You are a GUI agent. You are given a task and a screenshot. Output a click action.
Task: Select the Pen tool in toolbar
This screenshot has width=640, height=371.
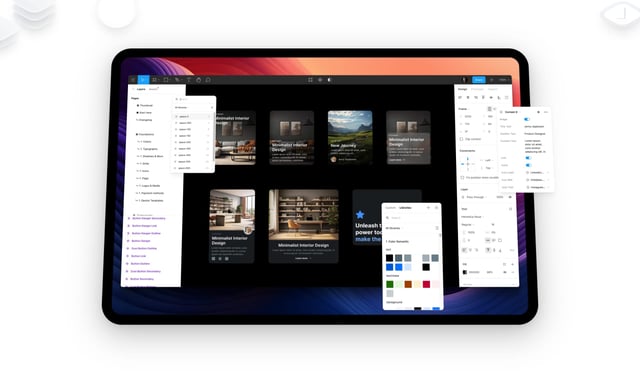point(178,80)
